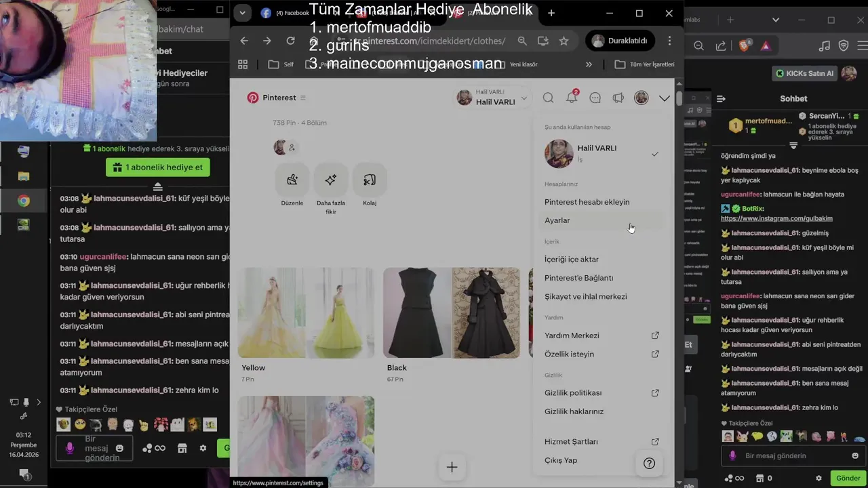Expand Chrome tab search dropdown
868x488 pixels.
click(x=242, y=13)
